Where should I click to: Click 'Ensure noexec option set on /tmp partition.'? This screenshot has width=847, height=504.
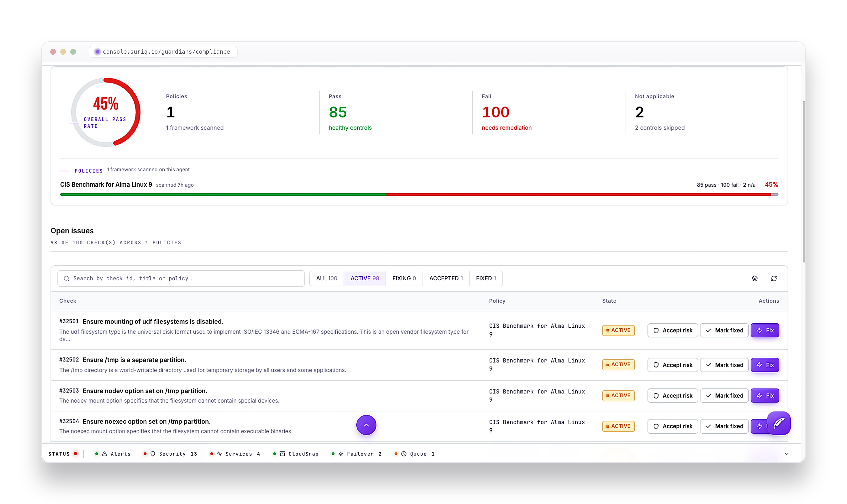click(146, 422)
